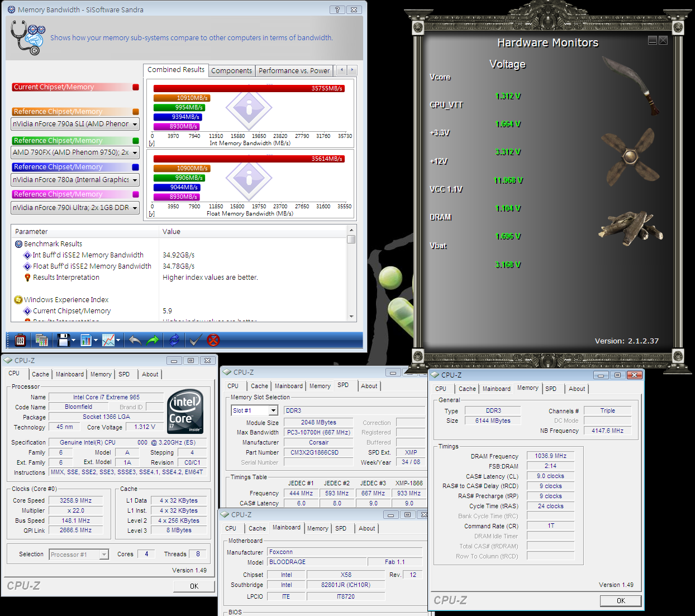Select Int Buff'd iSSE2 Memory Bandwidth row
Viewport: 695px width, 616px height.
(x=88, y=255)
